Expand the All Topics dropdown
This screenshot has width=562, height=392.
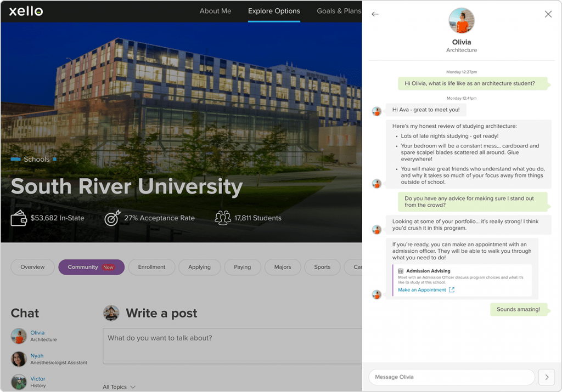(119, 387)
